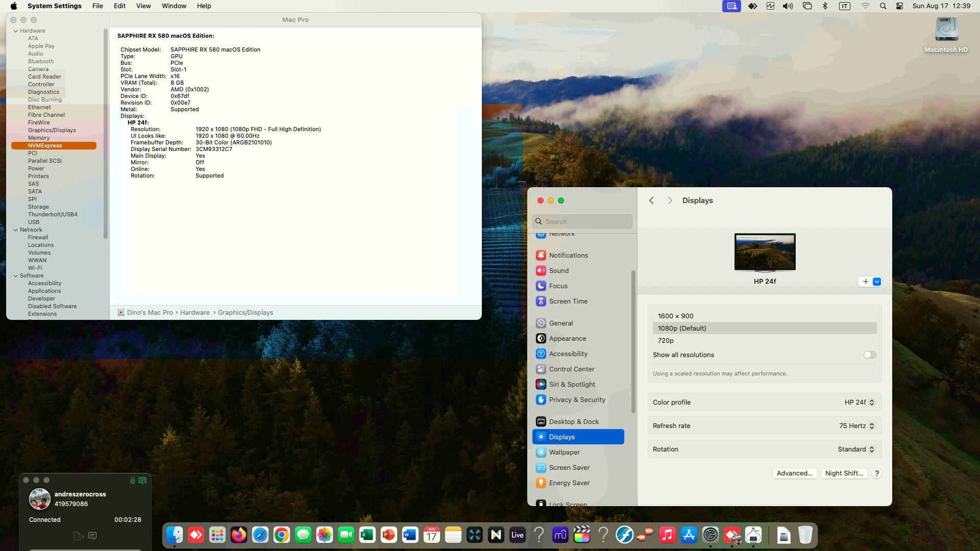Click the green lock icon in AnyDesk panel
Image resolution: width=980 pixels, height=551 pixels.
[x=133, y=480]
